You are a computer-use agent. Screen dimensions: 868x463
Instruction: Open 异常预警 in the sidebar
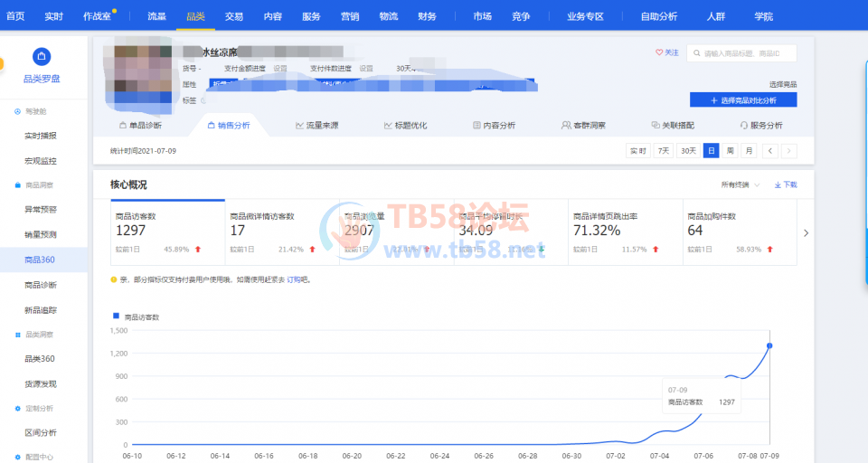[x=41, y=210]
